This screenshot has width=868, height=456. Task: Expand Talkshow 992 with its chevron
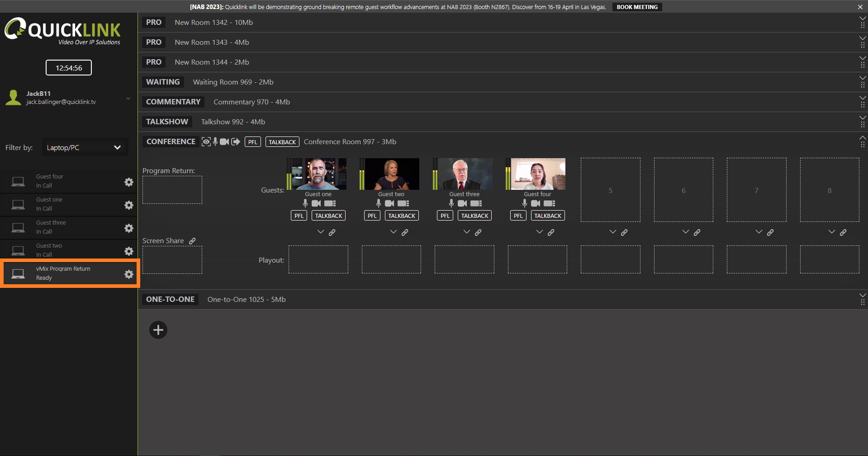pos(863,118)
